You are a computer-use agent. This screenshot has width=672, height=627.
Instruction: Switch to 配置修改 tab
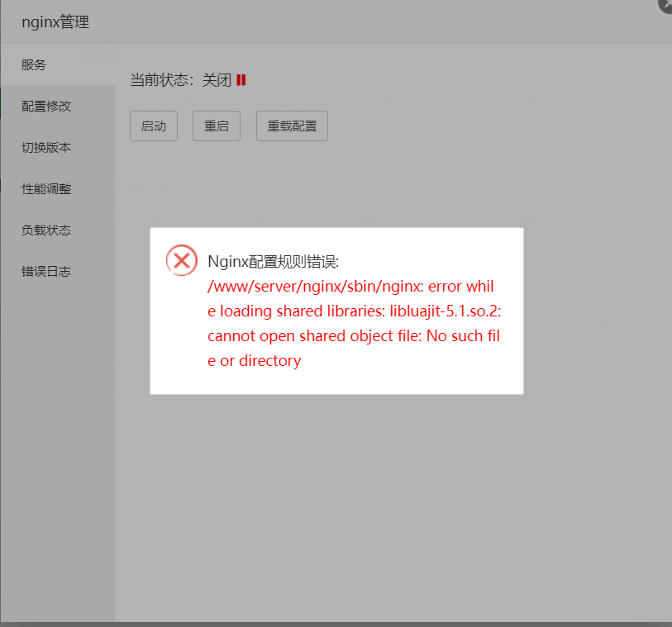click(57, 107)
